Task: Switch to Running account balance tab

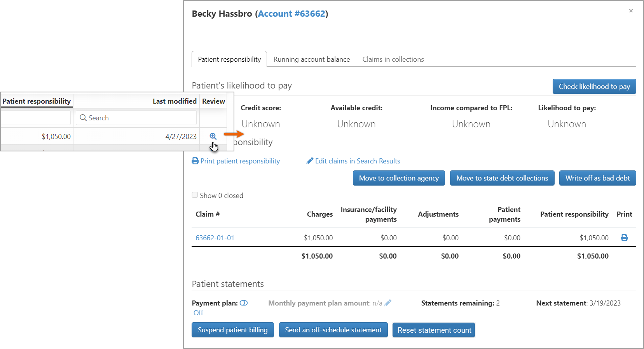Action: tap(311, 59)
